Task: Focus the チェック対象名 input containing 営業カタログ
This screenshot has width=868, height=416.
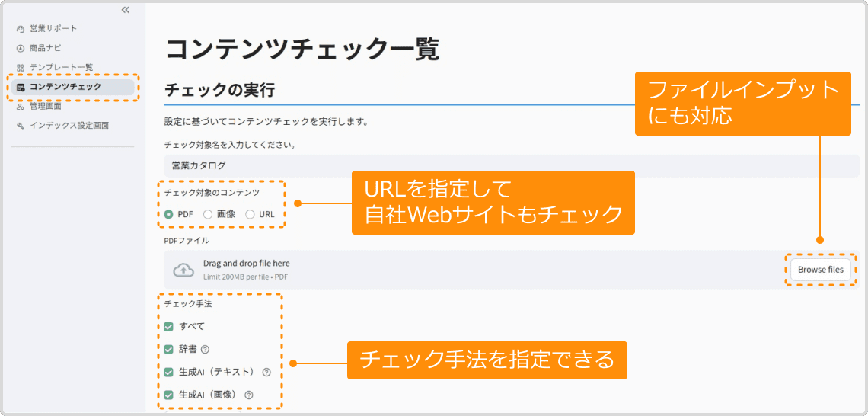Action: 512,165
